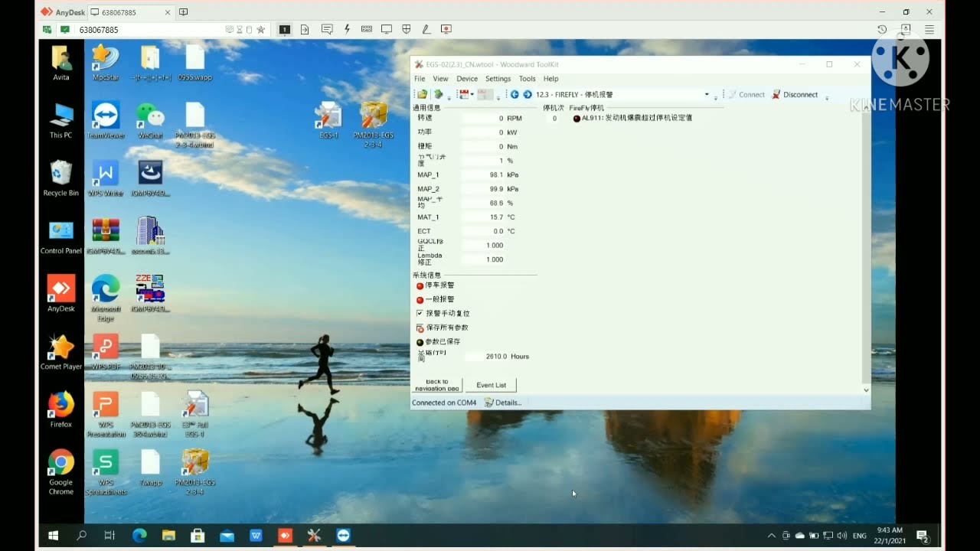The image size is (980, 551).
Task: Click the Edge icon in the taskbar
Action: (139, 536)
